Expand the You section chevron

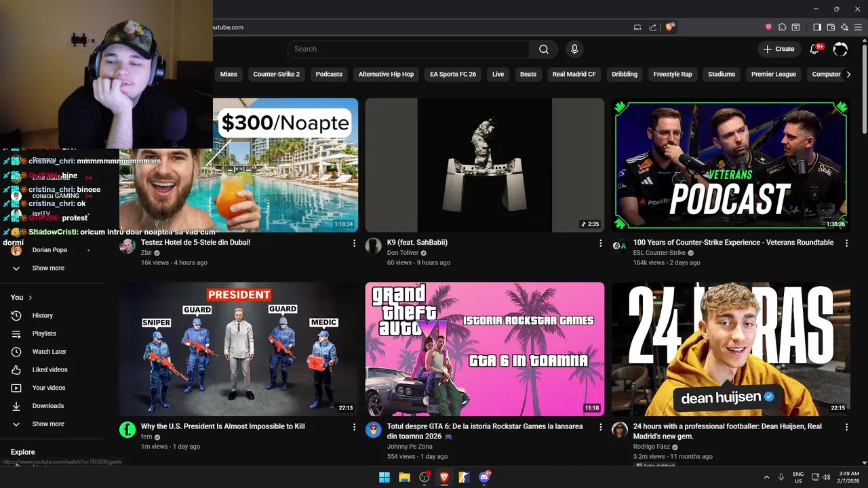pos(31,298)
